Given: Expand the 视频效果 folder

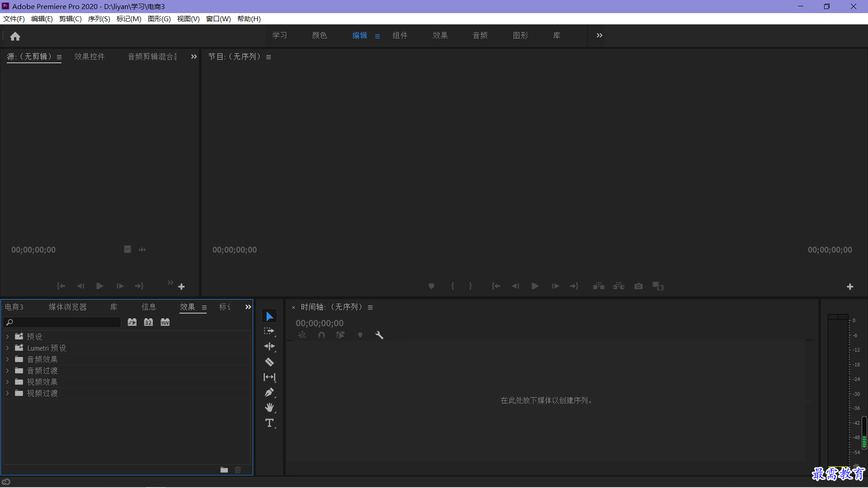Looking at the screenshot, I should (x=7, y=382).
